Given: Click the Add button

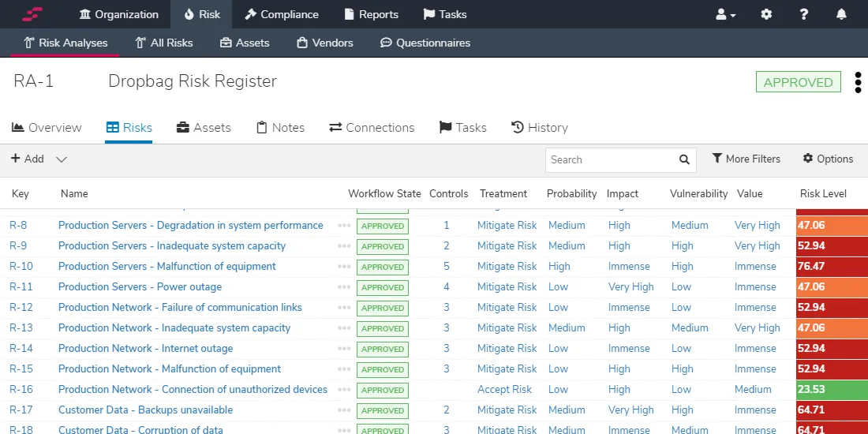Looking at the screenshot, I should 28,159.
